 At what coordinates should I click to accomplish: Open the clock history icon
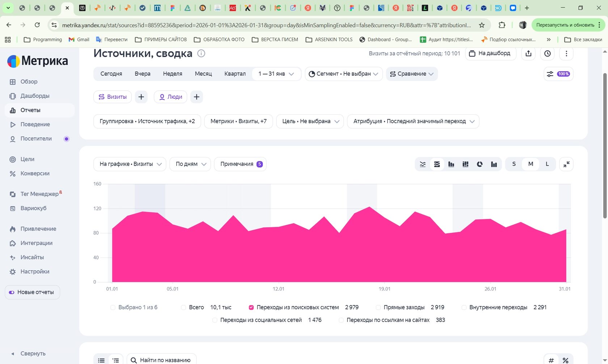[547, 54]
